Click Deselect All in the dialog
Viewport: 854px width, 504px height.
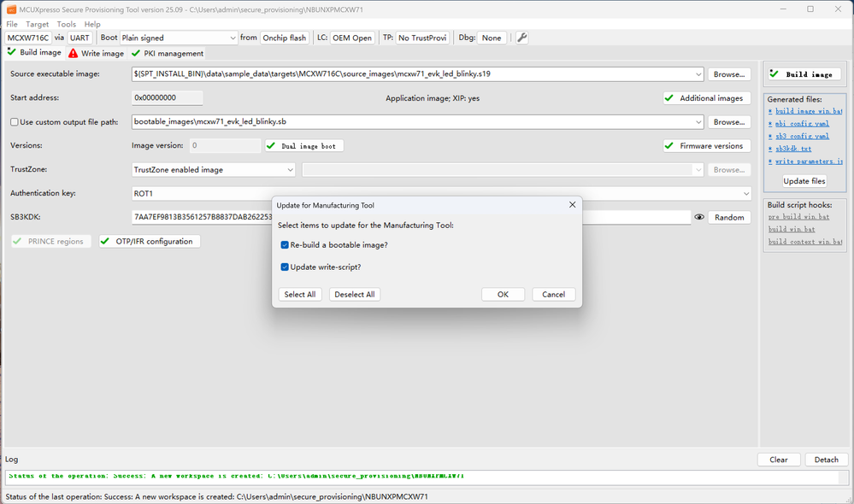355,295
